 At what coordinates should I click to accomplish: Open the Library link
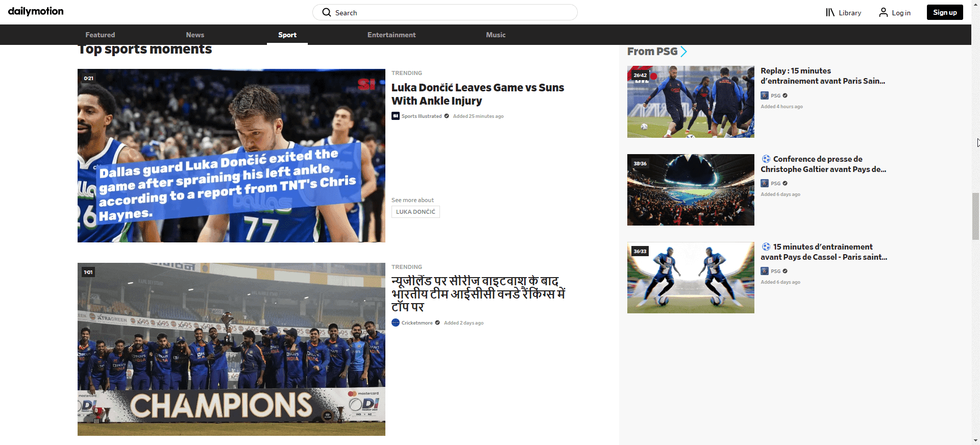[x=850, y=13]
